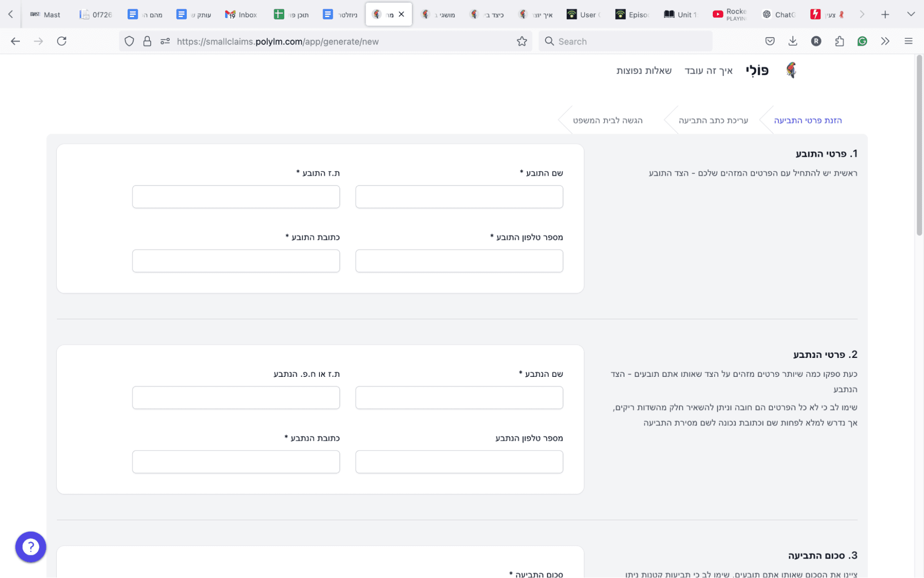924x578 pixels.
Task: Focus the שם התובע input field
Action: tap(459, 197)
